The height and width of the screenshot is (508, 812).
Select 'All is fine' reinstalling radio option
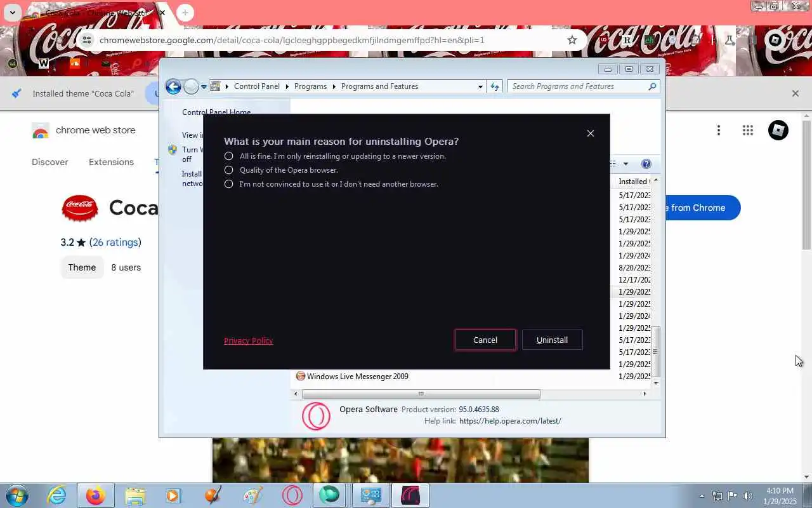point(229,156)
